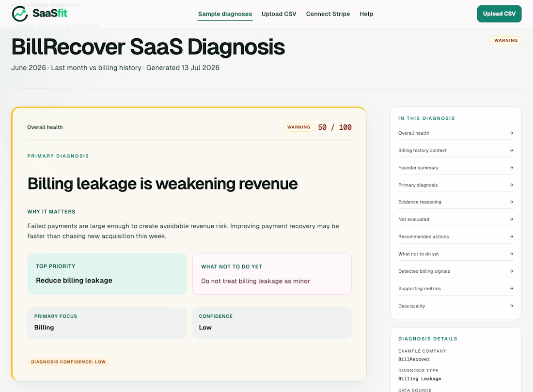Click the BillRecover SaaS Diagnosis title
This screenshot has width=533, height=392.
[x=148, y=47]
